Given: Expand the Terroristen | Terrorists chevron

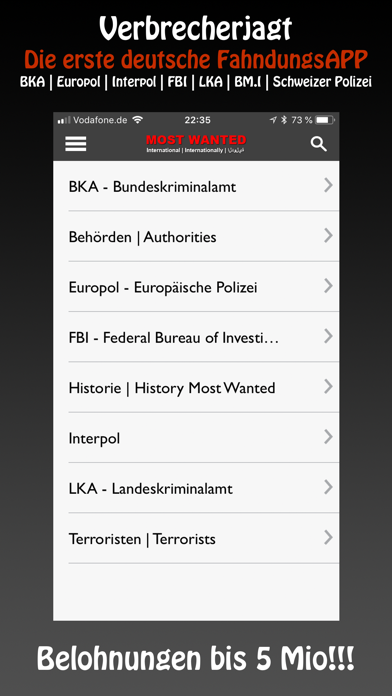Looking at the screenshot, I should coord(328,538).
